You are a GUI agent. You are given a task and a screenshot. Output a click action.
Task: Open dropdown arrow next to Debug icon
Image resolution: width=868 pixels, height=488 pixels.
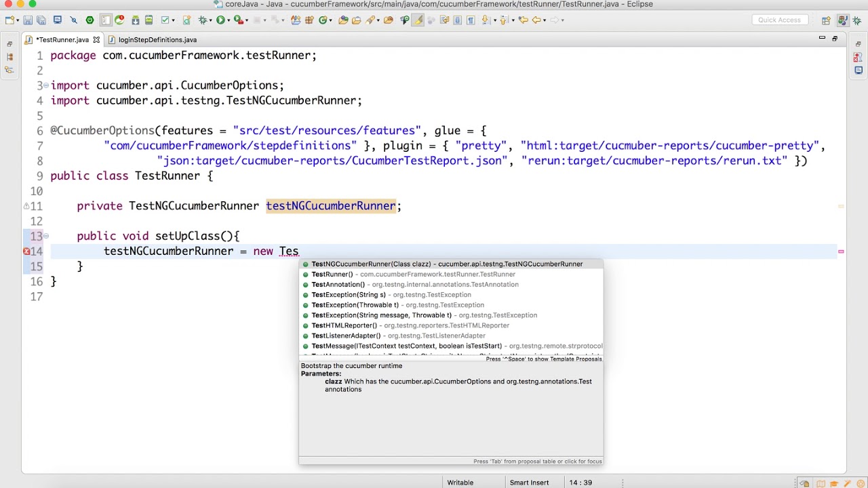point(211,20)
